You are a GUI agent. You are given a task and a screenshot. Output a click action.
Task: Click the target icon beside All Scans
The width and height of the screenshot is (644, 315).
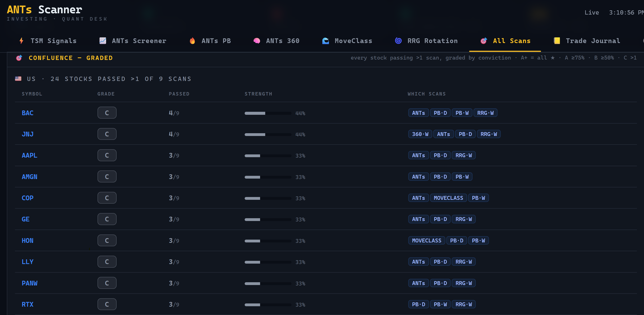[x=484, y=41]
